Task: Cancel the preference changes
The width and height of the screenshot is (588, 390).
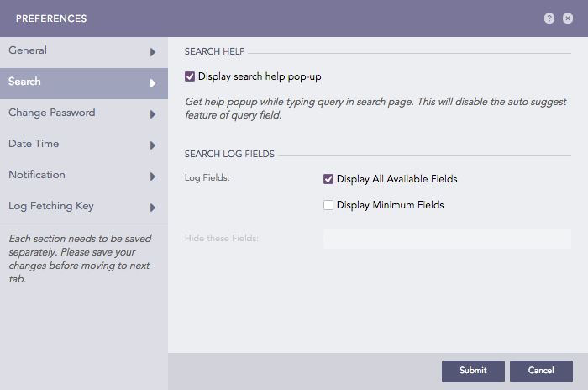Action: tap(541, 372)
